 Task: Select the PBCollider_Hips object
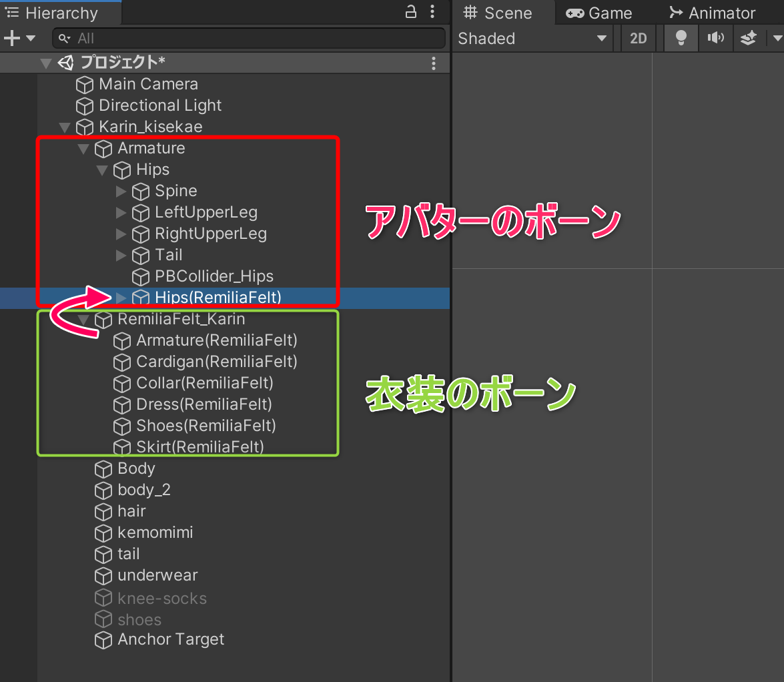[x=214, y=276]
